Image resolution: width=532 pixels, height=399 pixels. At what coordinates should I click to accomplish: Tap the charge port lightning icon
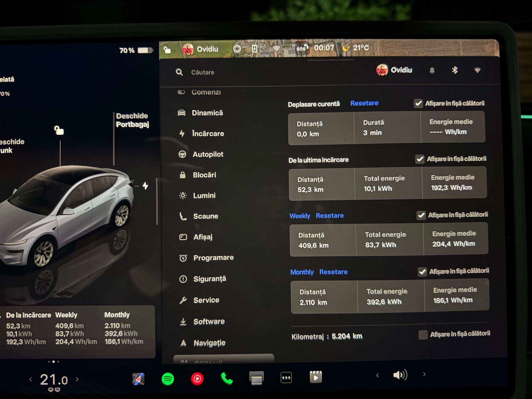(x=145, y=186)
